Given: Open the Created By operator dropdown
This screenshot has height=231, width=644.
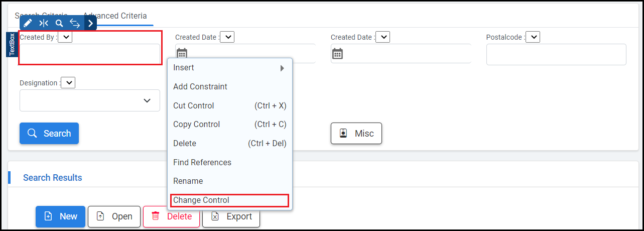Looking at the screenshot, I should 65,37.
